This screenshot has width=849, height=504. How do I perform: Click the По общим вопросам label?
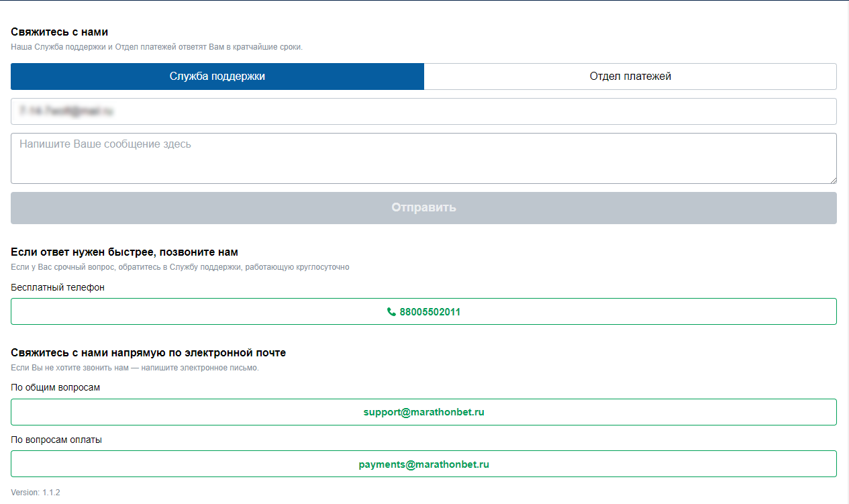pos(55,388)
